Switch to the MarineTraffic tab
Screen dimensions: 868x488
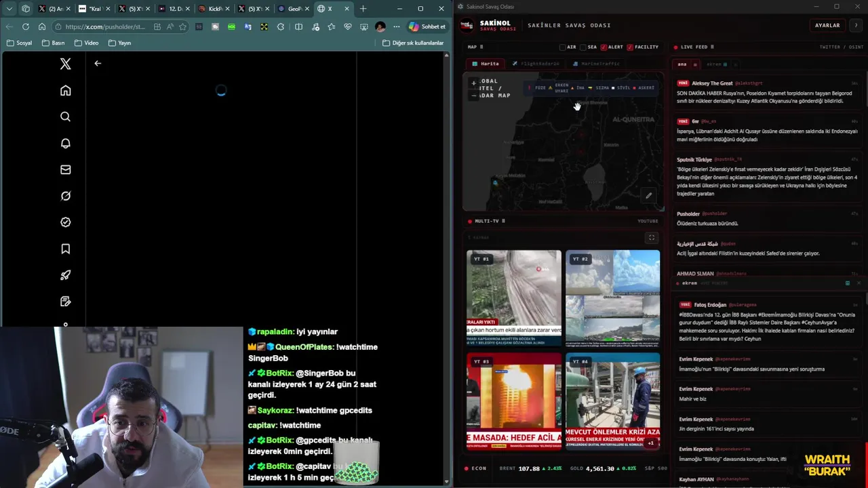[597, 64]
